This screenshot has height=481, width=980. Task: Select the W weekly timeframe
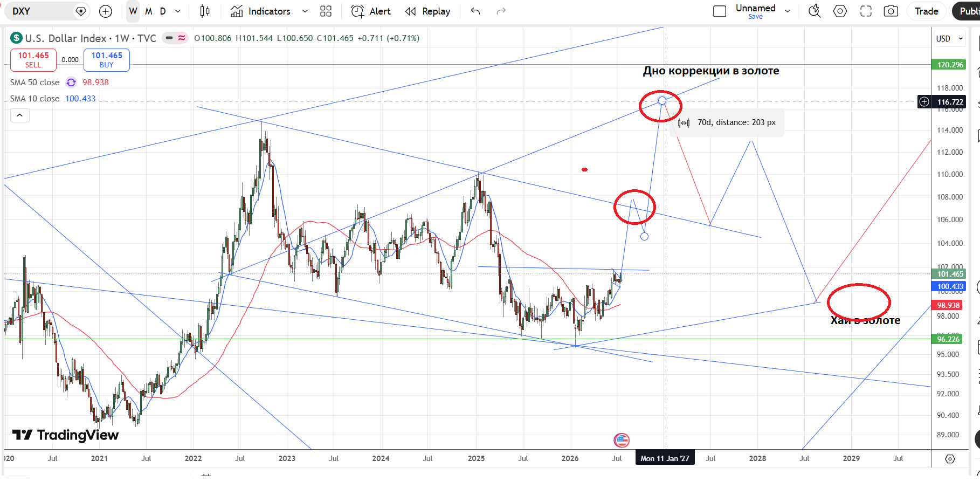[x=133, y=11]
